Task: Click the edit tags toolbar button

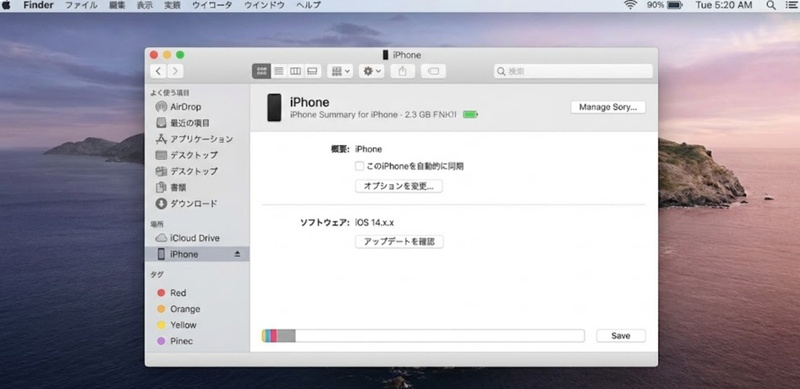Action: point(433,71)
